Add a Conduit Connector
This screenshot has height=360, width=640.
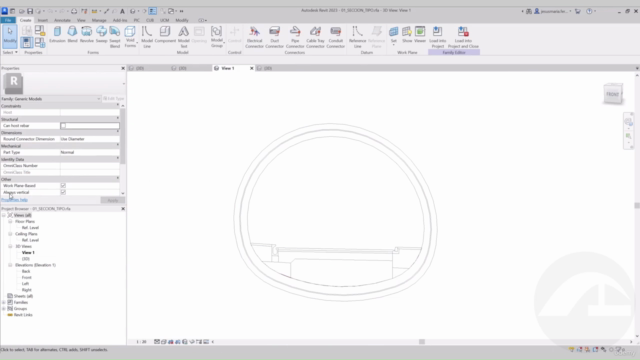point(336,37)
